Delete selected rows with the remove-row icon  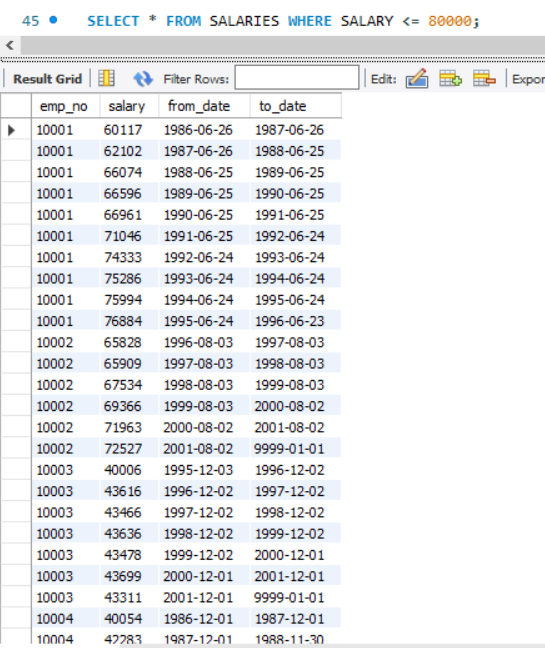484,79
